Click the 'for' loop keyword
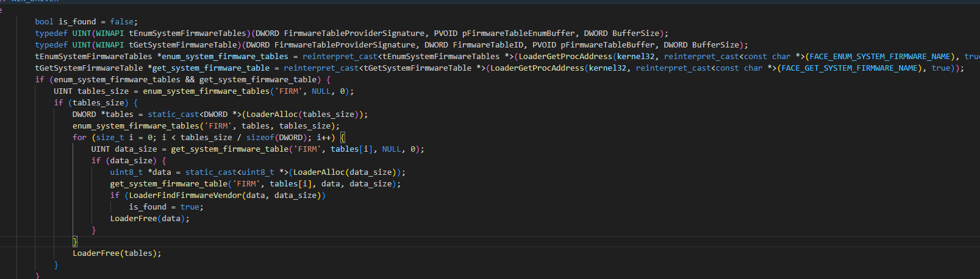Viewport: 980px width, 279px height. point(79,138)
